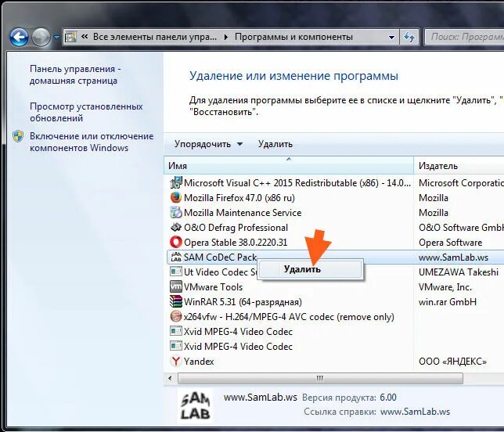The image size is (504, 432).
Task: Click the Microsoft Visual C++ 2015 icon
Action: tap(176, 182)
